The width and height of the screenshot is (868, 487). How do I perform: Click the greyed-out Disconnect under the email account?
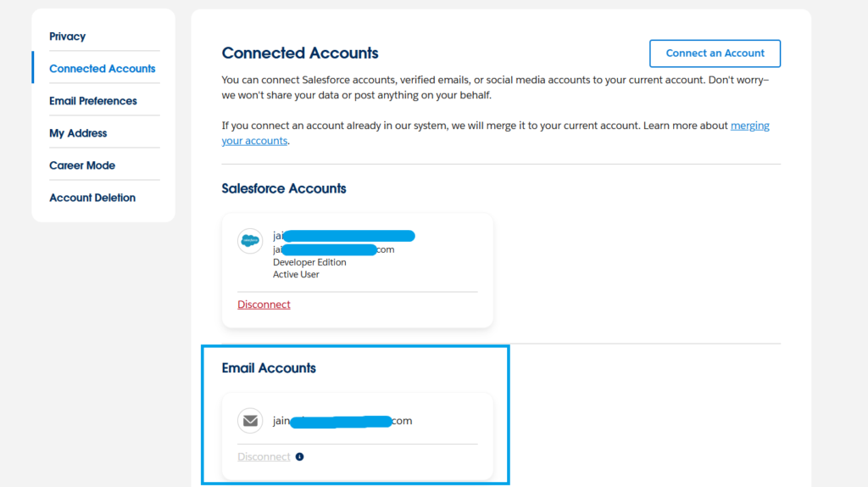[x=264, y=456]
